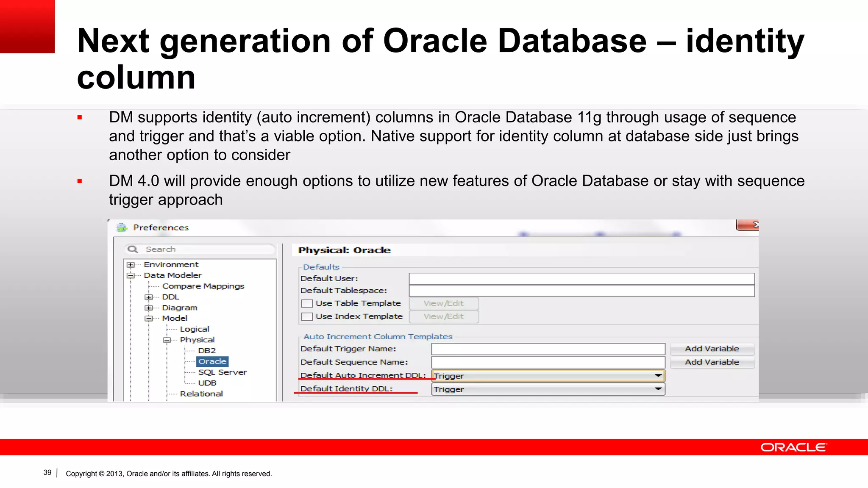This screenshot has width=868, height=488.
Task: Select Physical tree item
Action: [197, 340]
